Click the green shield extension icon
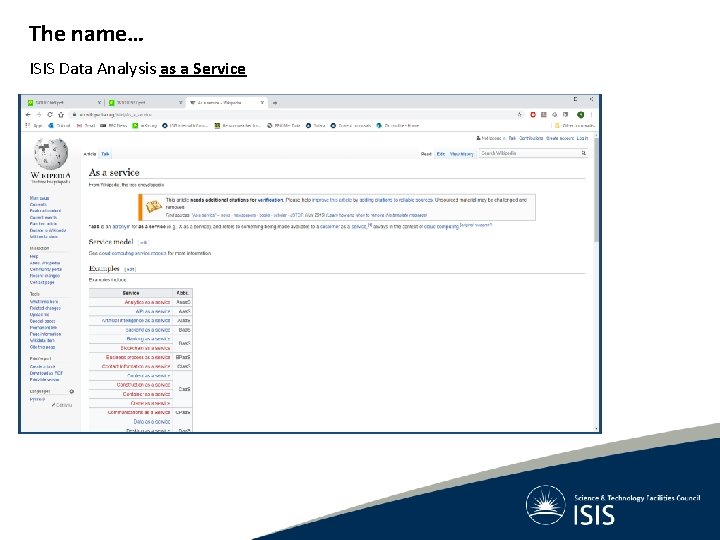Image resolution: width=720 pixels, height=540 pixels. coord(580,114)
